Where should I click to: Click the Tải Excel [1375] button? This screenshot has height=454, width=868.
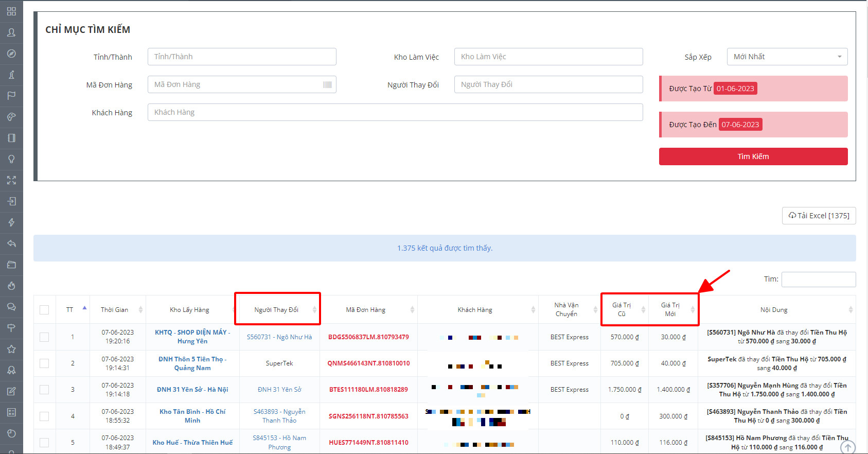tap(819, 216)
